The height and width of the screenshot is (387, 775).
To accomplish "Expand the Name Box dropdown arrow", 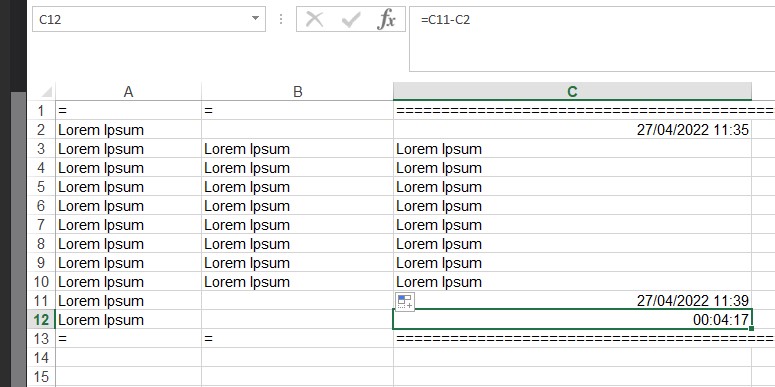I will 255,18.
